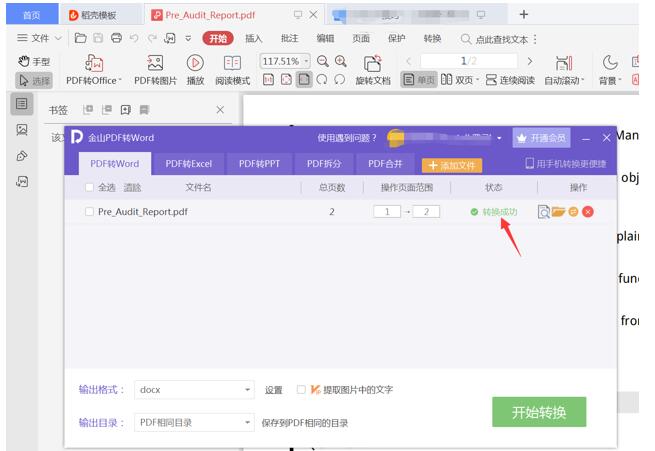
Task: Open the 编辑 ribbon tab
Action: point(325,38)
